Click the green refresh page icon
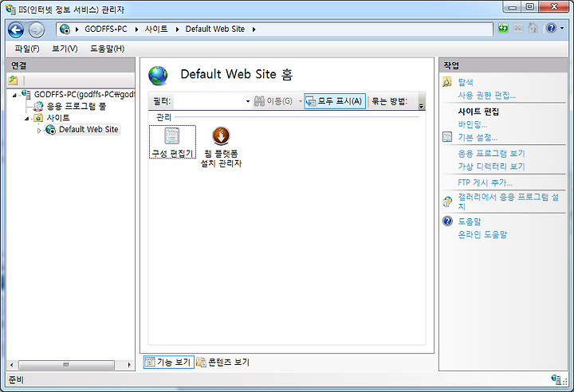This screenshot has width=574, height=392. pos(503,28)
